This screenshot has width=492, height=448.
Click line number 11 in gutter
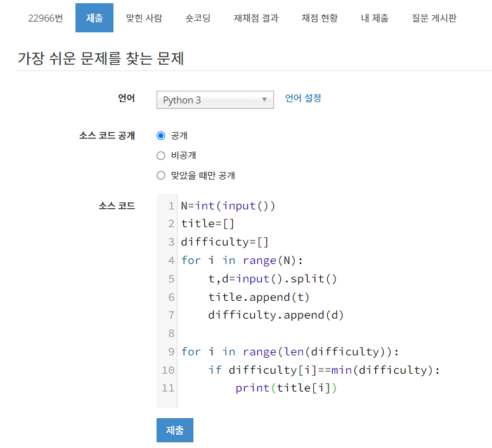pos(168,388)
